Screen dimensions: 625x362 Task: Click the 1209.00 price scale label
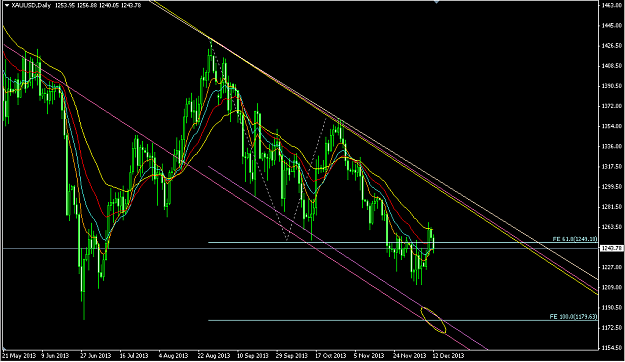611,287
